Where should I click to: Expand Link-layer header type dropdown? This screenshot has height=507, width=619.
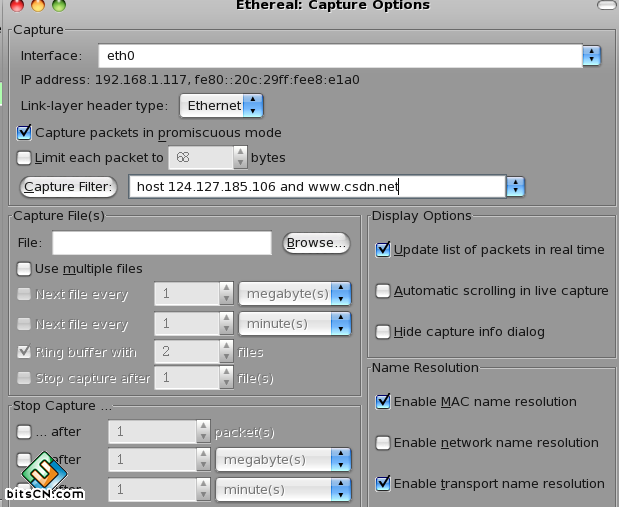253,105
